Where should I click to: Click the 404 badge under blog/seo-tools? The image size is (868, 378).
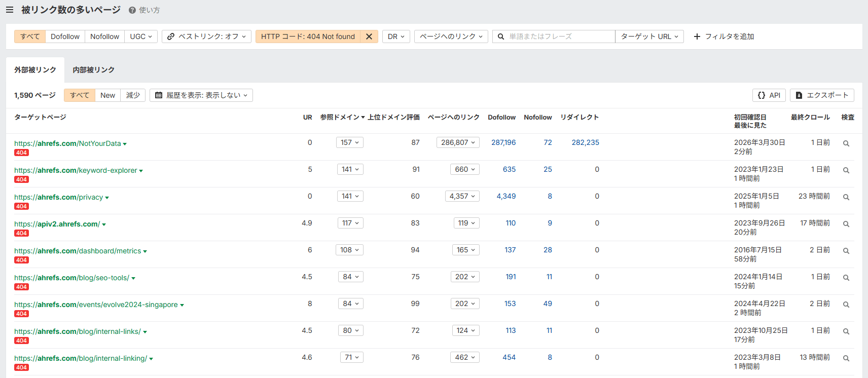click(21, 287)
